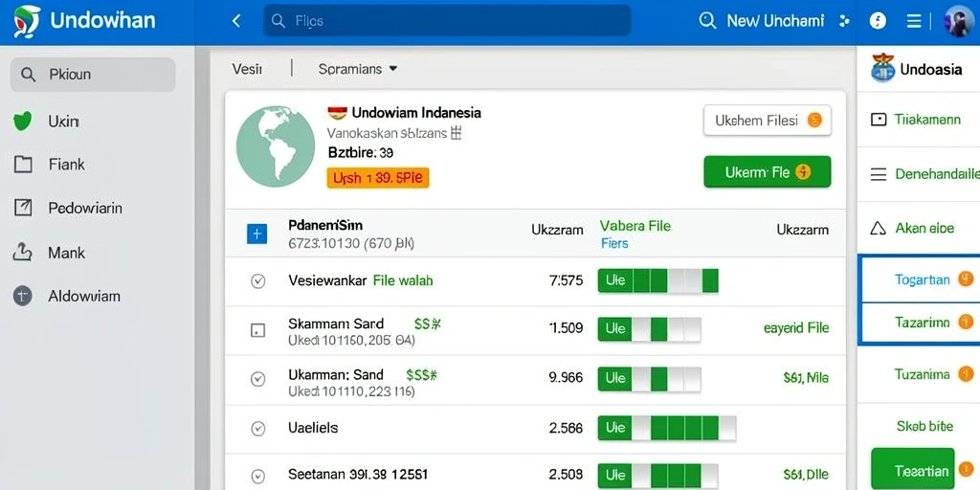Expand the Spramians dropdown
Image resolution: width=980 pixels, height=490 pixels.
358,69
